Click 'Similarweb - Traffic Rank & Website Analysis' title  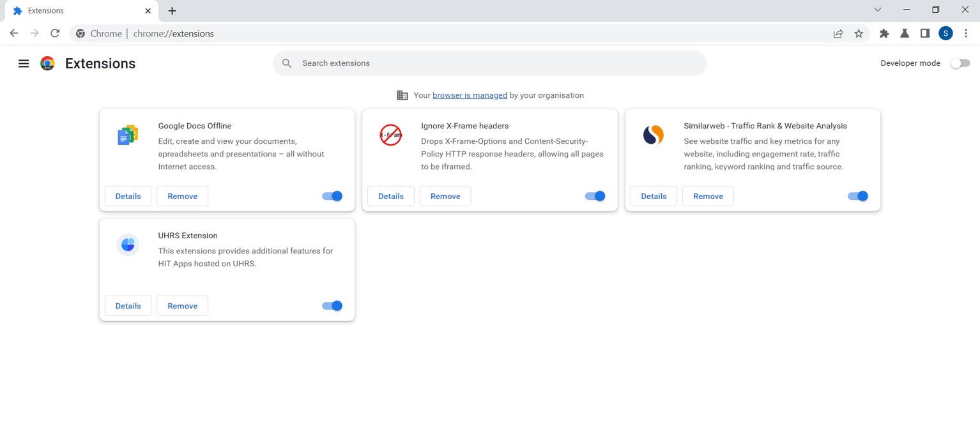pos(765,126)
